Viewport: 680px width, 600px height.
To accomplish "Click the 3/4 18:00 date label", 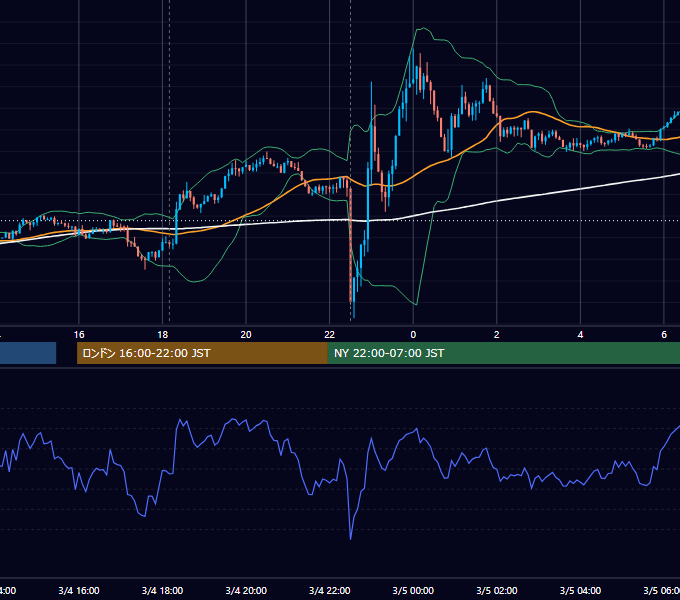I will 163,590.
